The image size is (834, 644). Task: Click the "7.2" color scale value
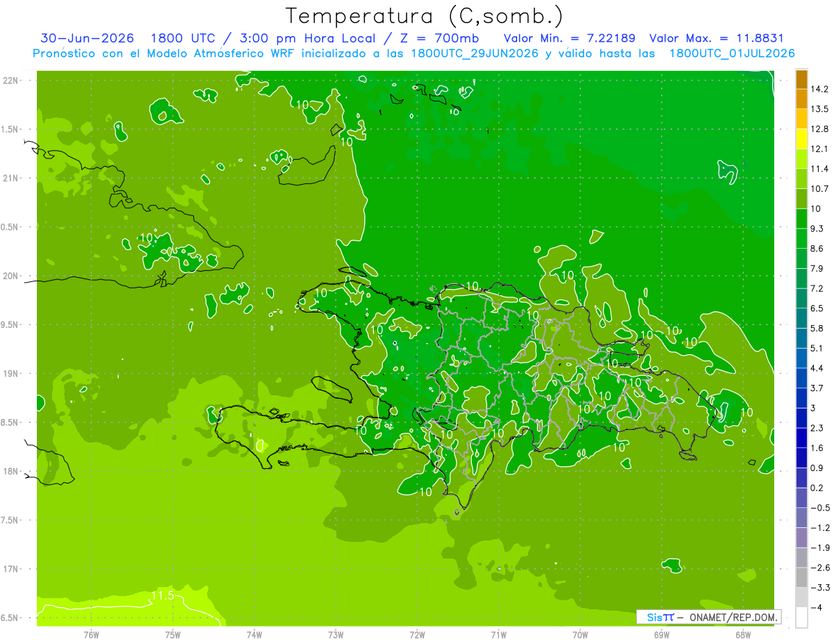[817, 288]
